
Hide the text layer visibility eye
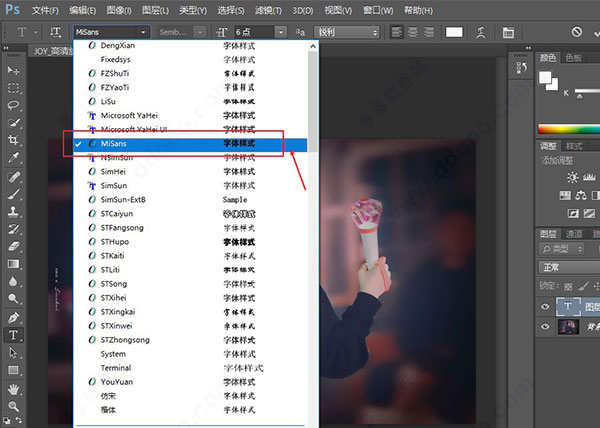545,306
